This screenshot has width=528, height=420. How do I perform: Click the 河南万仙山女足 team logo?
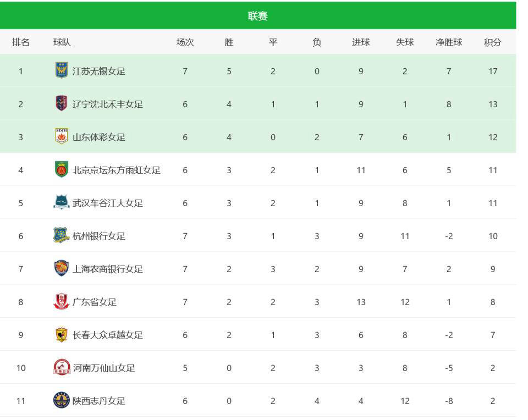(x=62, y=367)
